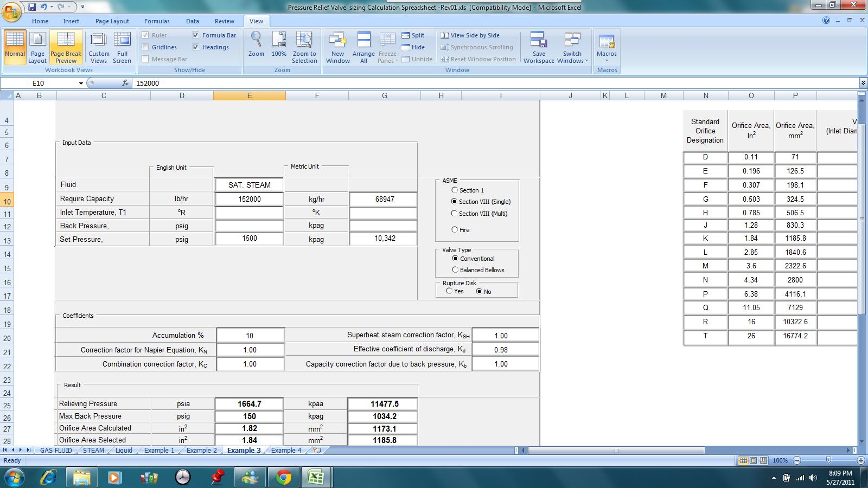The width and height of the screenshot is (868, 488).
Task: Select the Balanced Bellows valve type
Action: click(x=455, y=270)
